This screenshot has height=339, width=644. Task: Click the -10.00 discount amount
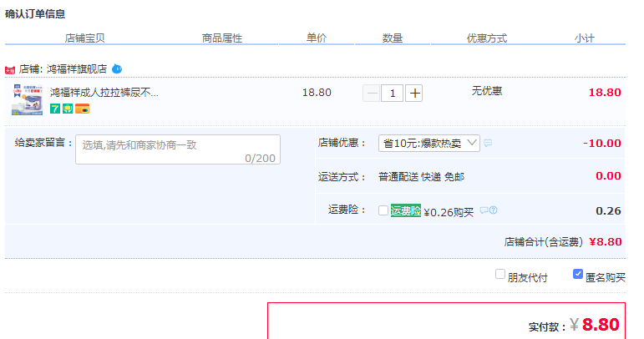[601, 144]
